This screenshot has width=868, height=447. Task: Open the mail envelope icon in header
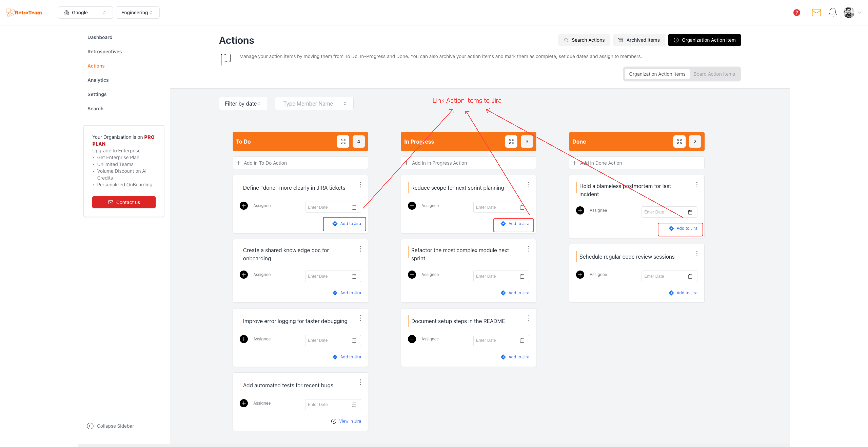click(x=816, y=13)
